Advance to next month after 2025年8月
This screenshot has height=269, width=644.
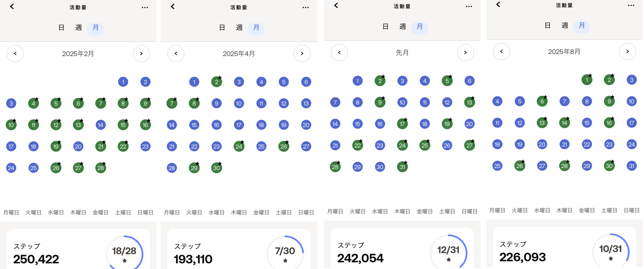click(627, 51)
